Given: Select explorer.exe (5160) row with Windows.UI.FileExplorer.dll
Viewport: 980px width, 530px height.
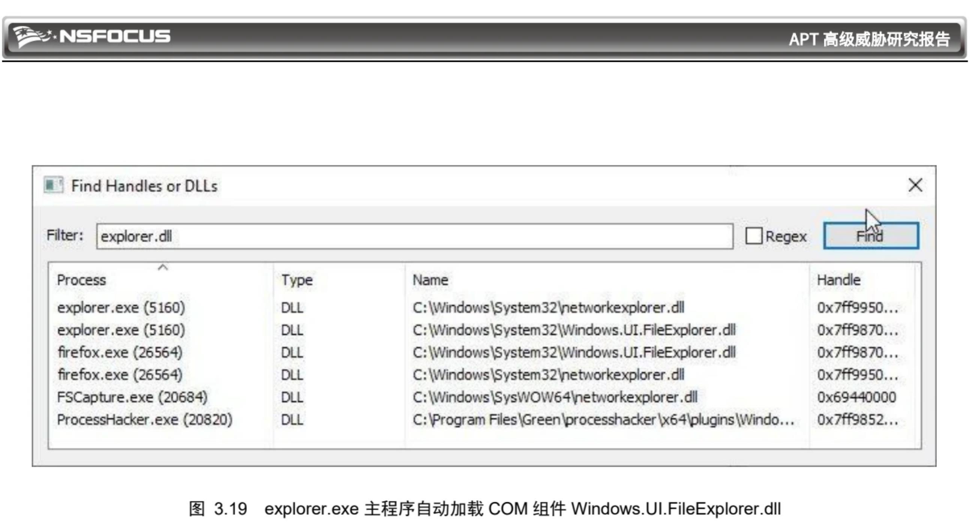Looking at the screenshot, I should point(482,330).
